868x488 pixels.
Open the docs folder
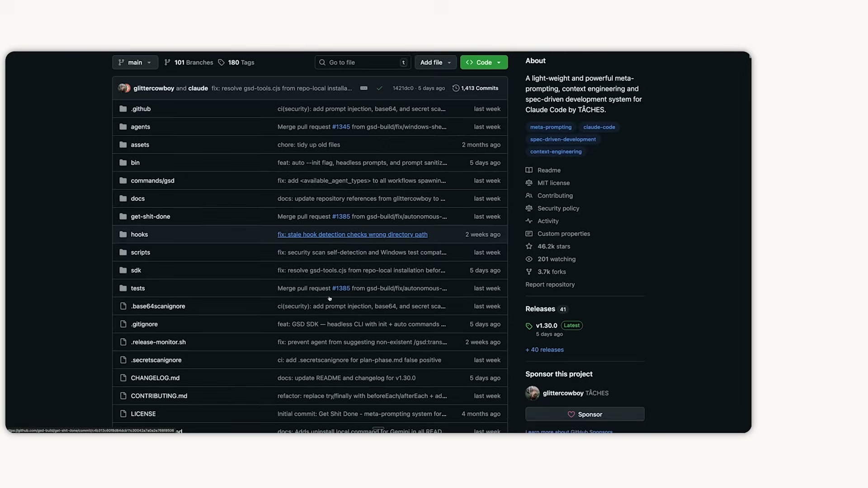pyautogui.click(x=137, y=198)
